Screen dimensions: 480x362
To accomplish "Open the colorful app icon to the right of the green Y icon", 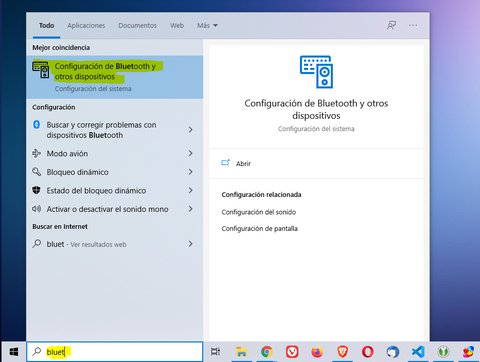I will pos(469,351).
